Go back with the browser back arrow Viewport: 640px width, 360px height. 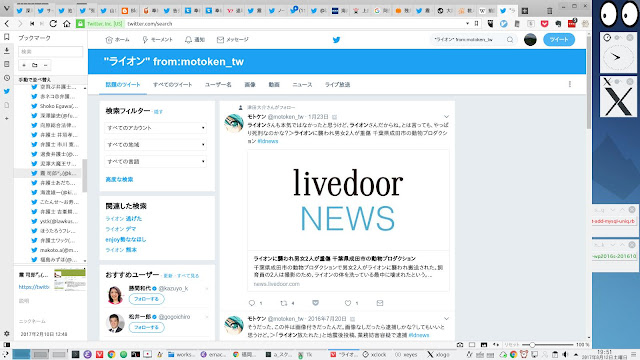(x=7, y=24)
